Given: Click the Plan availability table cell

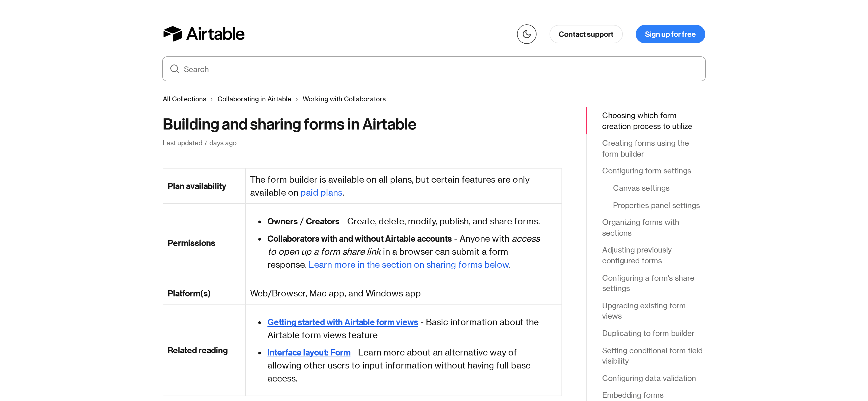Looking at the screenshot, I should (x=204, y=186).
